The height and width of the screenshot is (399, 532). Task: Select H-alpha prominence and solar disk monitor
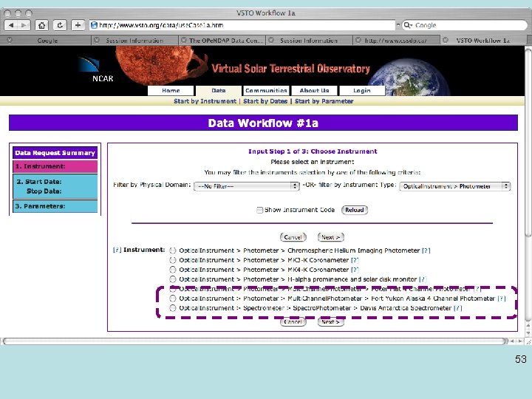[x=173, y=279]
